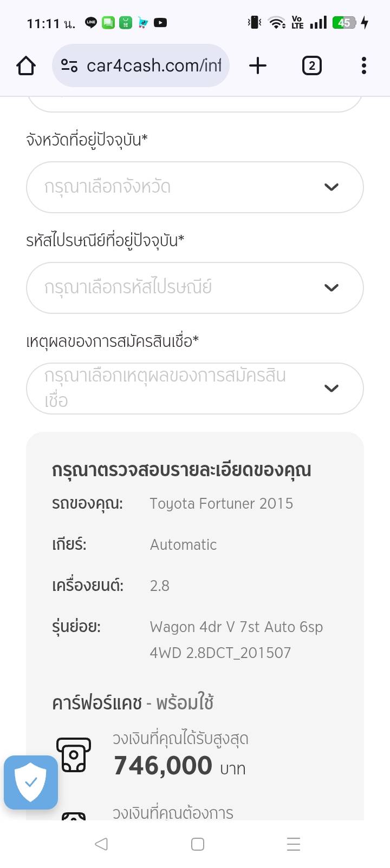This screenshot has width=390, height=868.
Task: Tap the Toyota Fortuner 2015 car detail
Action: pos(221,503)
